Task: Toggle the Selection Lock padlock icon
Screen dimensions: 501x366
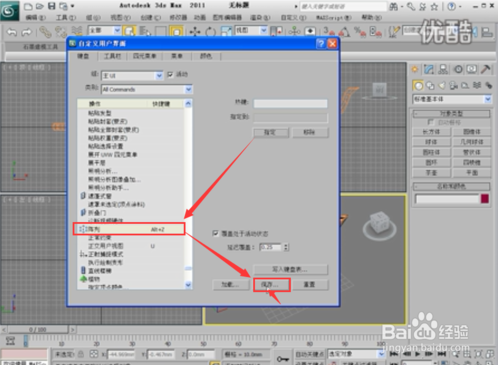Action: click(x=81, y=354)
